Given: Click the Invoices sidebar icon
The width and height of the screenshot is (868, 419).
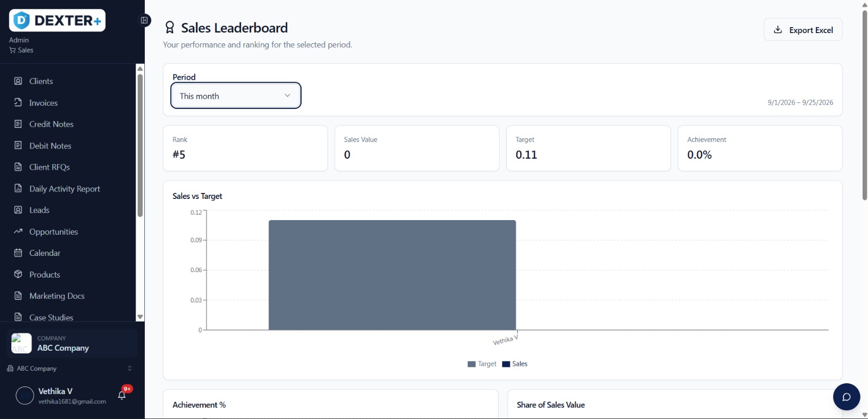Looking at the screenshot, I should pos(18,102).
